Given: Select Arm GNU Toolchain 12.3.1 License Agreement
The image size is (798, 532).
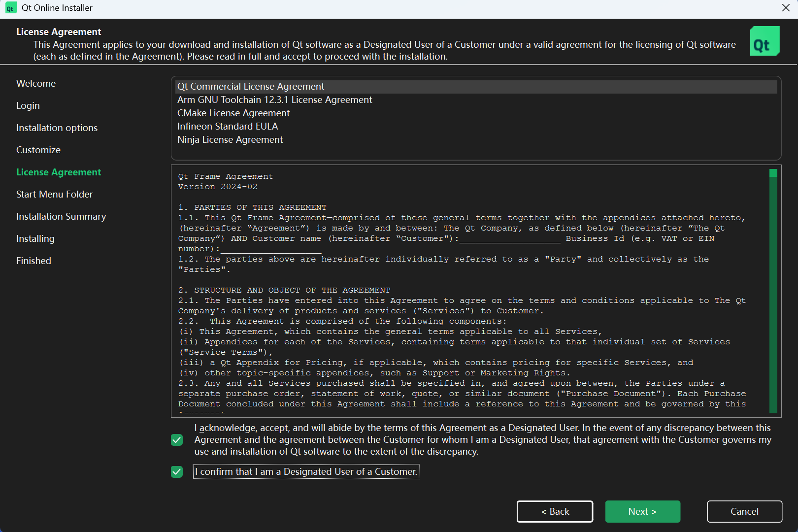Looking at the screenshot, I should [476, 100].
